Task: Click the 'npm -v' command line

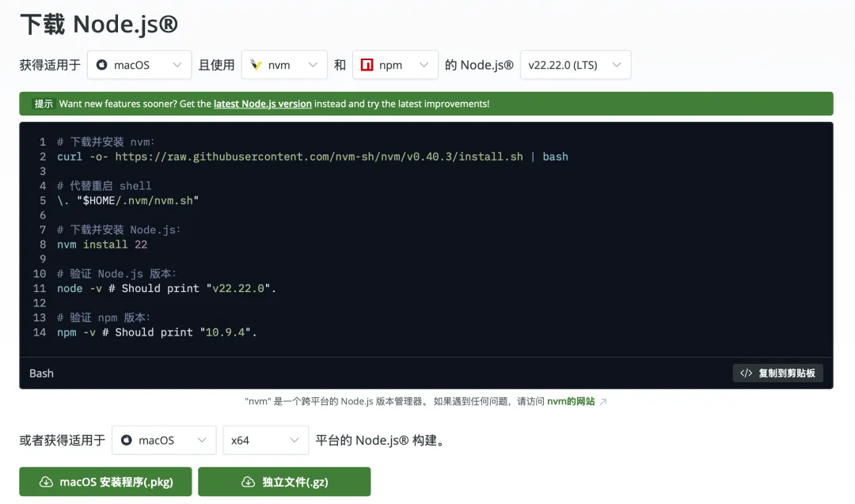Action: click(x=157, y=332)
